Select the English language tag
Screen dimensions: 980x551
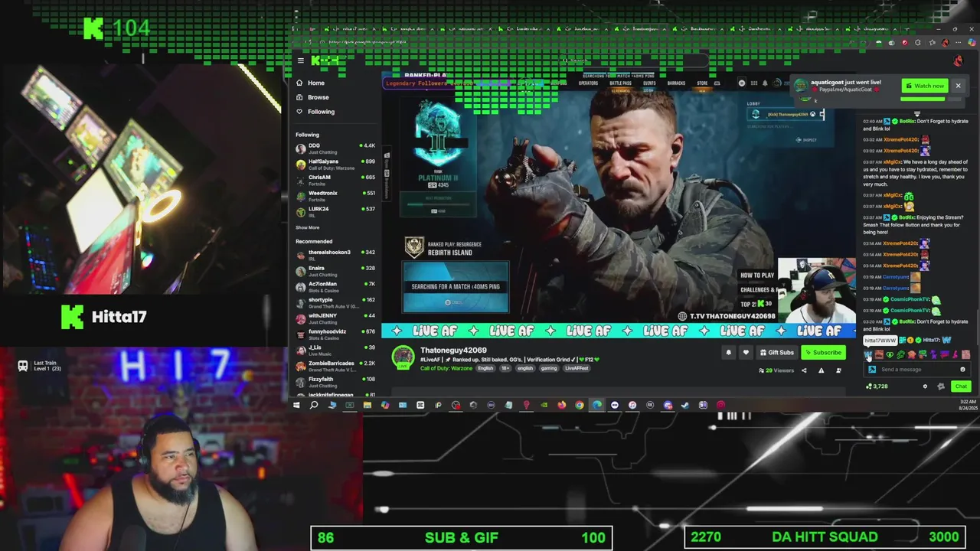[x=485, y=368]
